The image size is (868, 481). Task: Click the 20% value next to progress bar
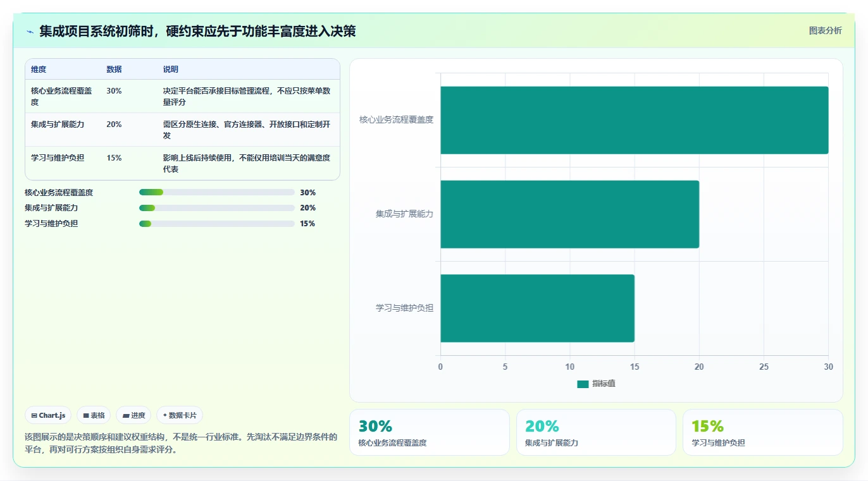[x=307, y=208]
